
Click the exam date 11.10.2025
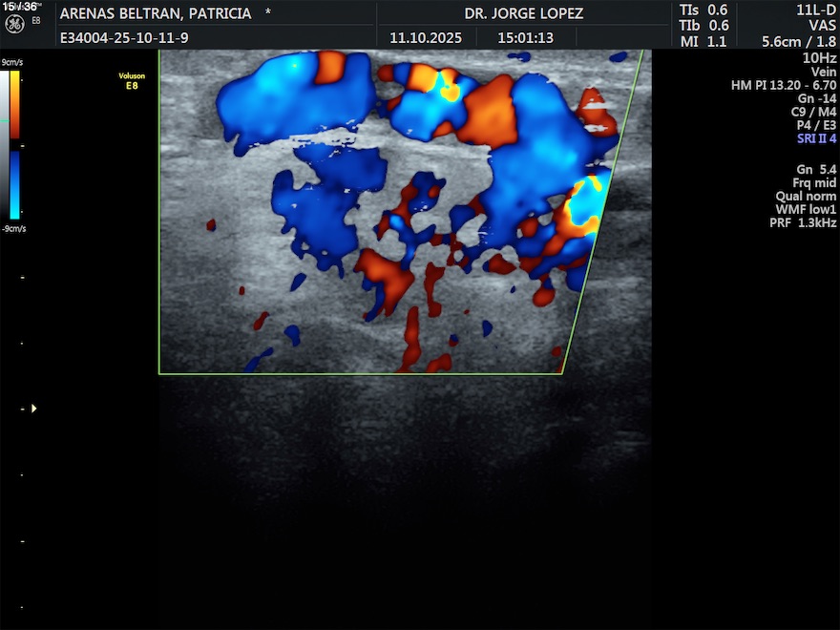(x=426, y=38)
